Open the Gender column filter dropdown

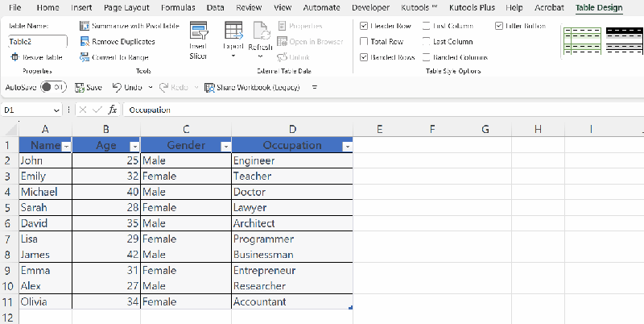[x=225, y=147]
